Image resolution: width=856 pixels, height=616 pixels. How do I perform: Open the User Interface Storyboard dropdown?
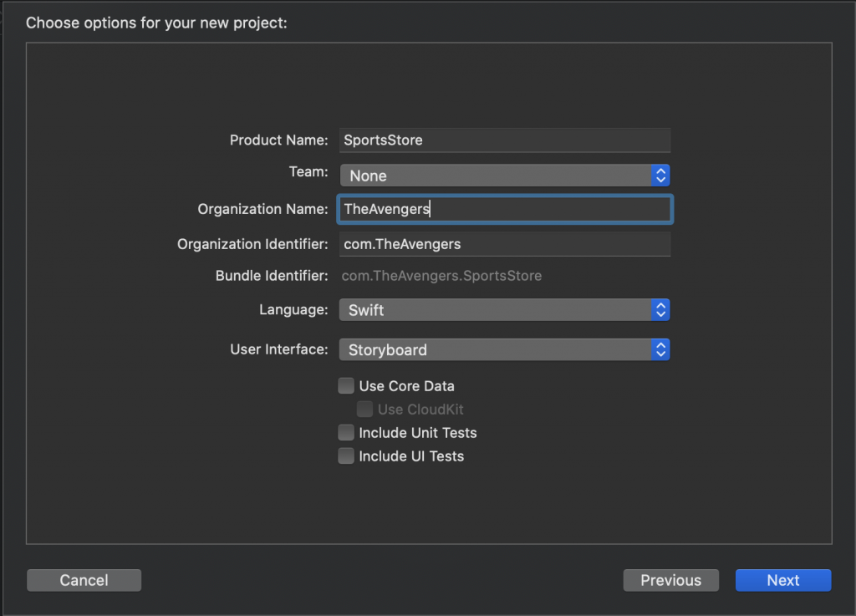click(495, 349)
